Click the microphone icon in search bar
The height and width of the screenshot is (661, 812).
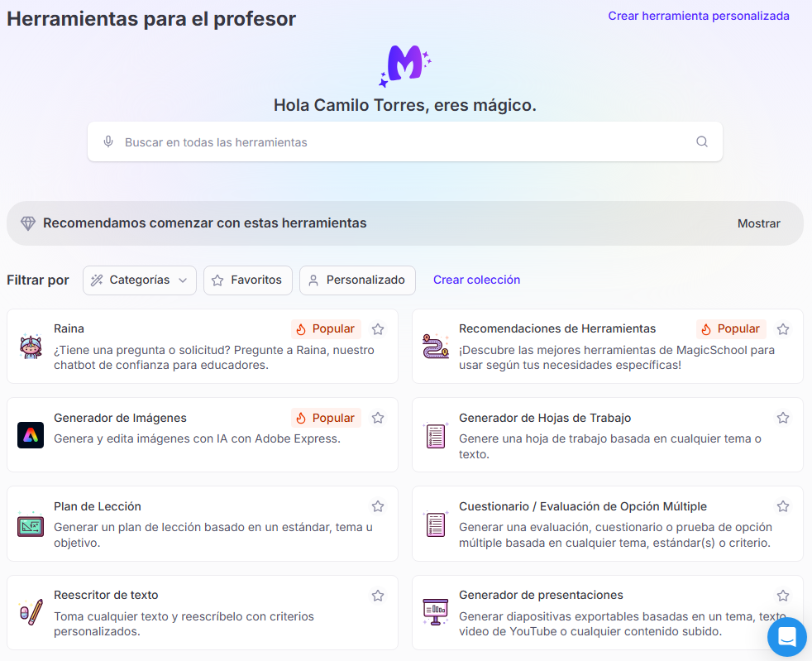pyautogui.click(x=108, y=141)
